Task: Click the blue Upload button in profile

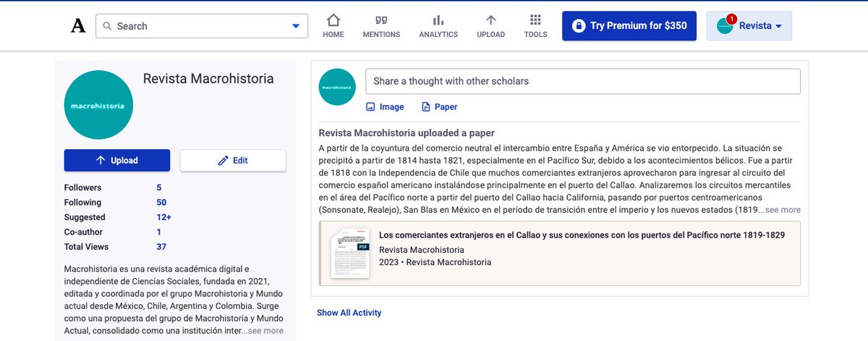Action: tap(117, 161)
